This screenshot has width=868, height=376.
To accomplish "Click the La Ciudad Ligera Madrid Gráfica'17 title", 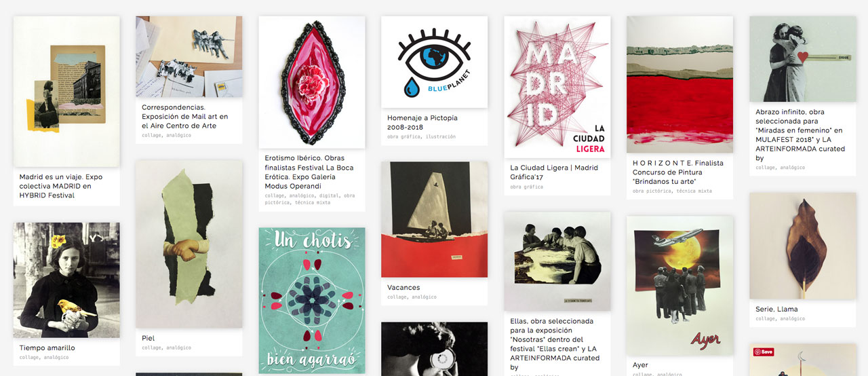I will (x=554, y=172).
